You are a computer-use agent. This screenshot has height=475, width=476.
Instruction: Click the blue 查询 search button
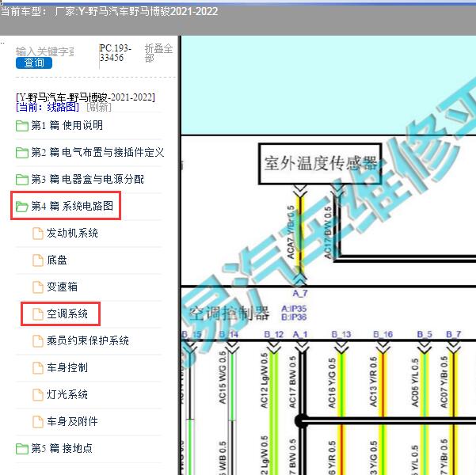34,63
